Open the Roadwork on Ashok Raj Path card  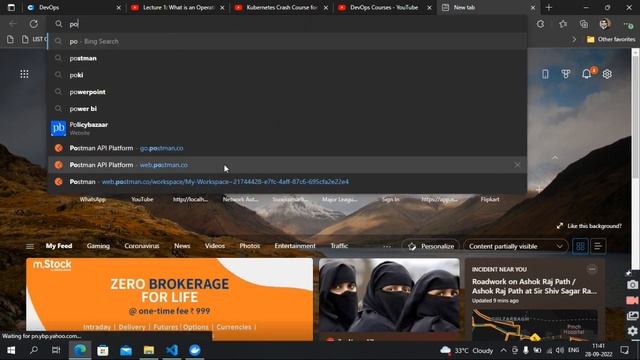point(534,286)
